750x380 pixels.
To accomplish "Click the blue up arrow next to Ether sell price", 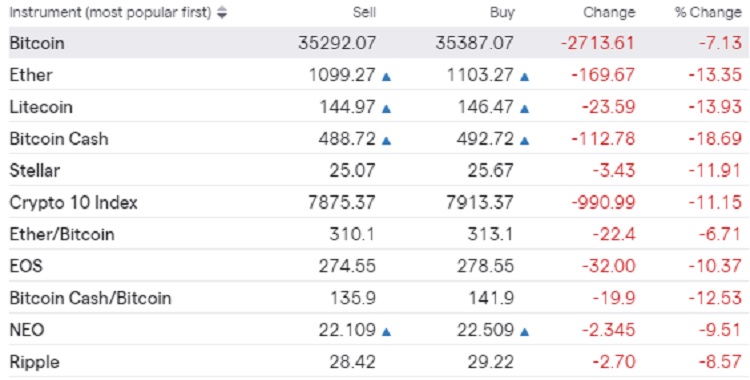I will coord(386,77).
